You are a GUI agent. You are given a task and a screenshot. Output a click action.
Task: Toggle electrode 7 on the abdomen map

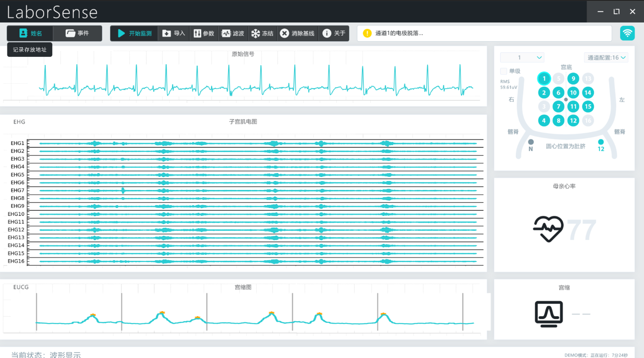coord(559,106)
